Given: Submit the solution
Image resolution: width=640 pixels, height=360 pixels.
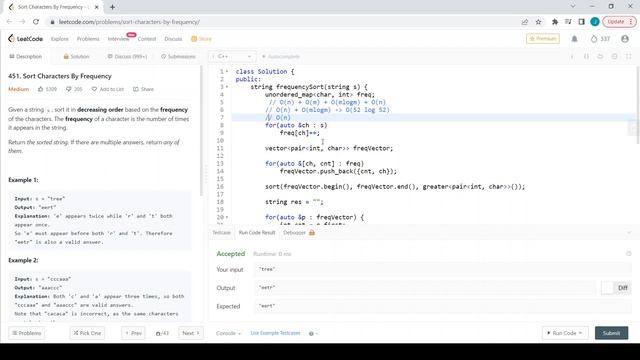Looking at the screenshot, I should tap(611, 333).
